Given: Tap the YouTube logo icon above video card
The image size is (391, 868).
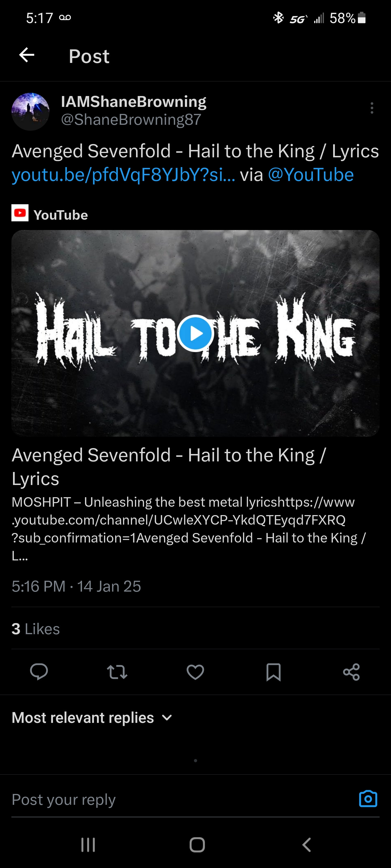Looking at the screenshot, I should coord(20,213).
